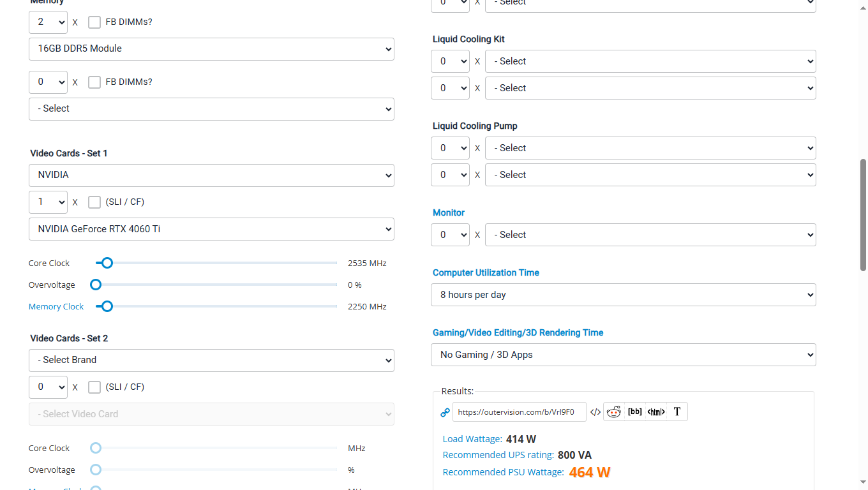Open the second memory module Select dropdown

click(x=211, y=109)
